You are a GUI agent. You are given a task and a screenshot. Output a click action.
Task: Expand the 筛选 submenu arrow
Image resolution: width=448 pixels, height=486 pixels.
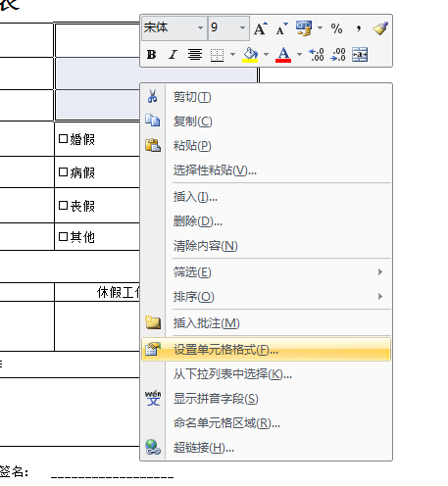pos(380,271)
